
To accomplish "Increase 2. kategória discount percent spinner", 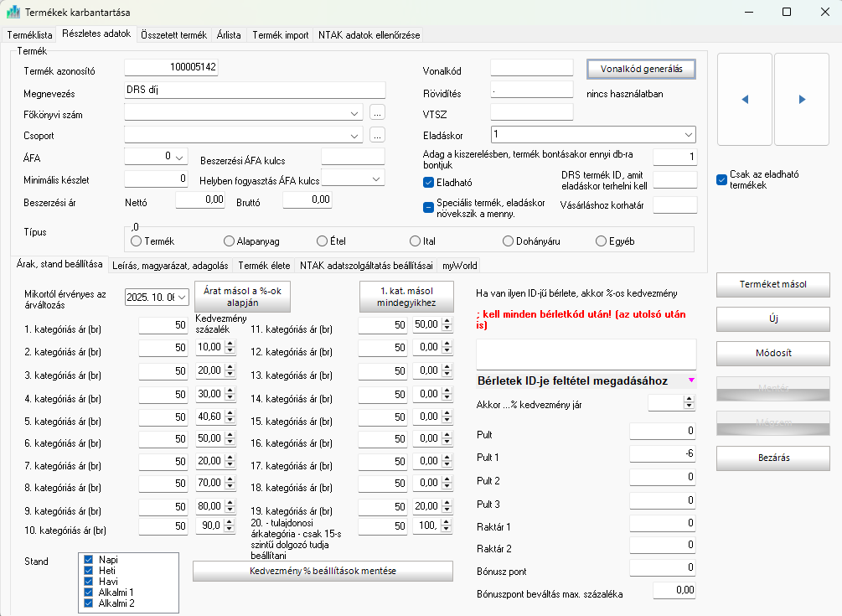I will point(230,344).
